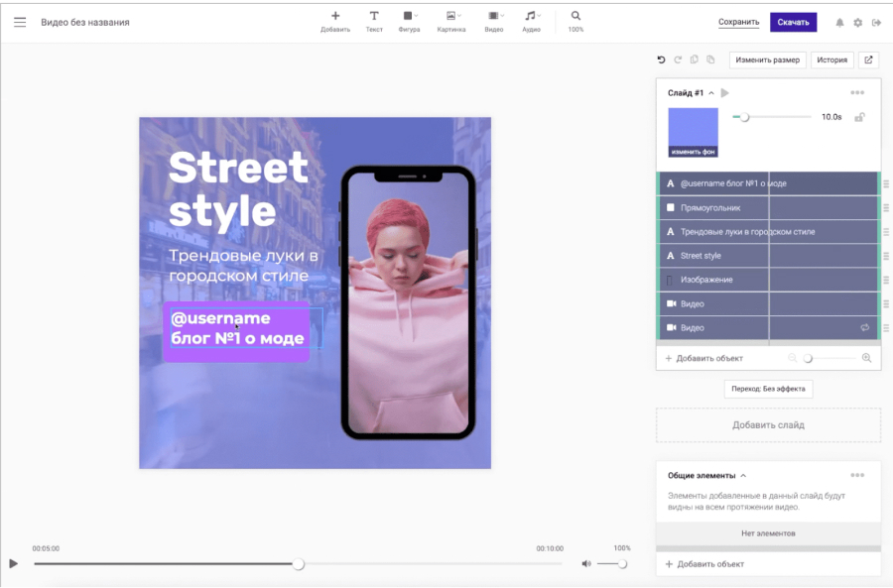Toggle loop on the bottom Видео layer
This screenshot has width=893, height=588.
865,328
